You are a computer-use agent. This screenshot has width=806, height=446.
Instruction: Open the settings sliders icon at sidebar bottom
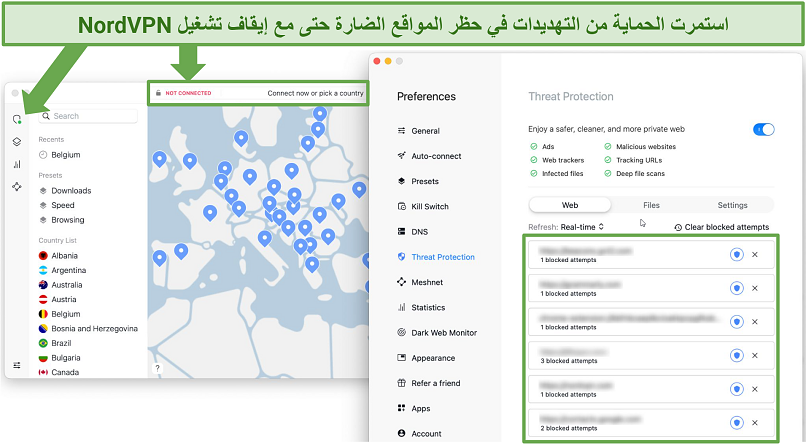click(x=17, y=365)
